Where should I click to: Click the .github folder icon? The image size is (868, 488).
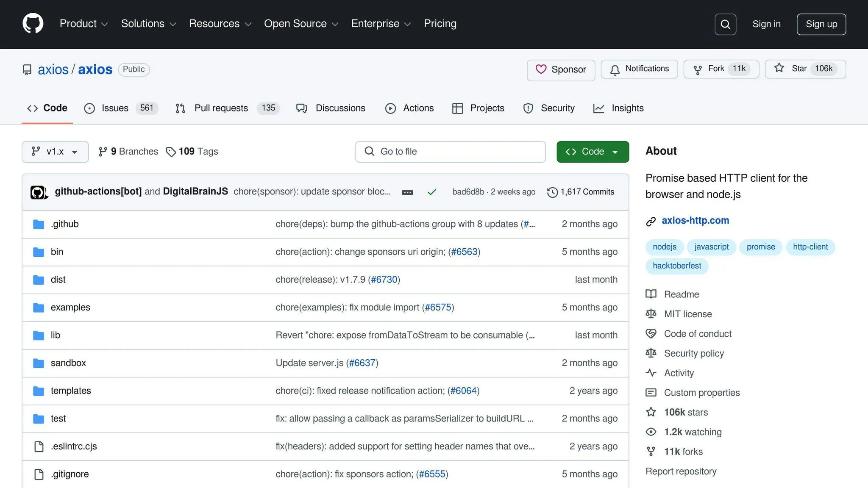[x=39, y=224]
